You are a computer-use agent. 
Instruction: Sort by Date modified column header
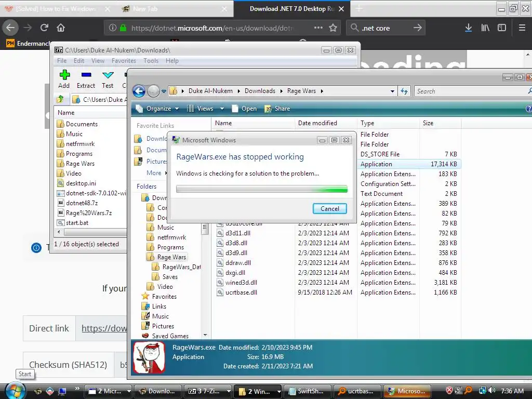point(326,123)
